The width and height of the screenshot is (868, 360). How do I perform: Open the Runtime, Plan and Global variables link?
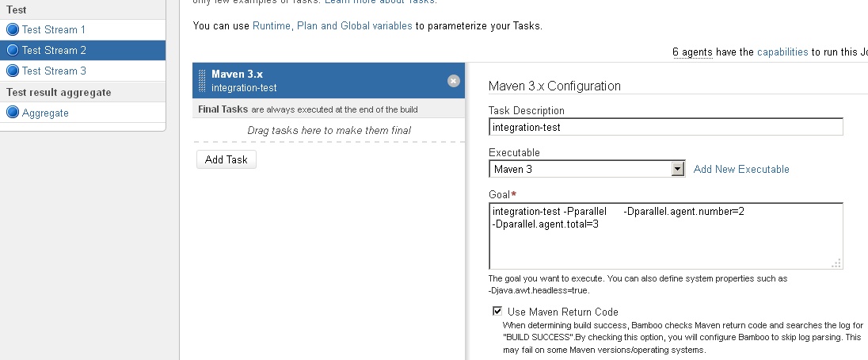[332, 25]
